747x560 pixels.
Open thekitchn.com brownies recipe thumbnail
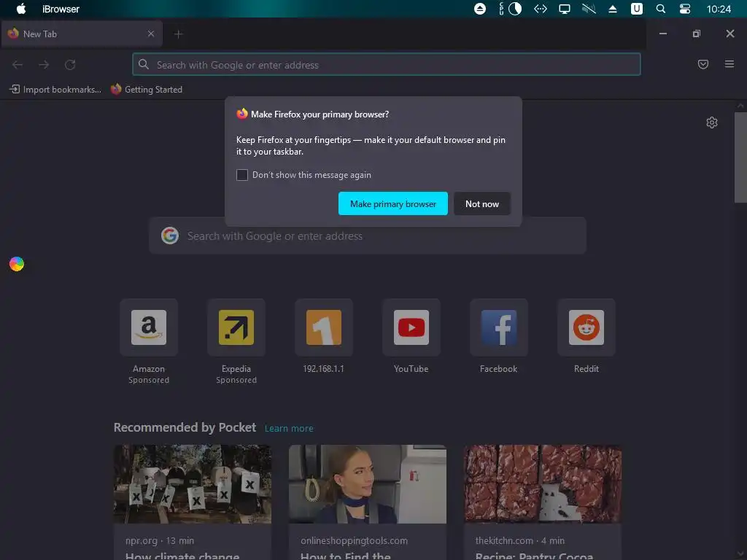point(543,484)
